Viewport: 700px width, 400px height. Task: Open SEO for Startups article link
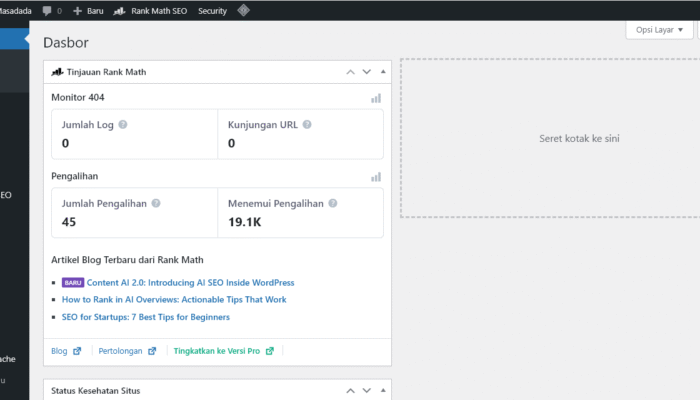146,317
